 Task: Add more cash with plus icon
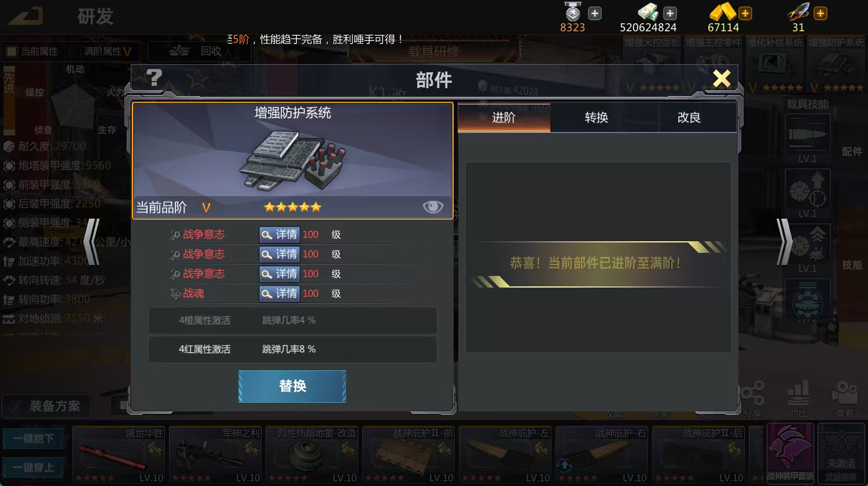pos(670,13)
